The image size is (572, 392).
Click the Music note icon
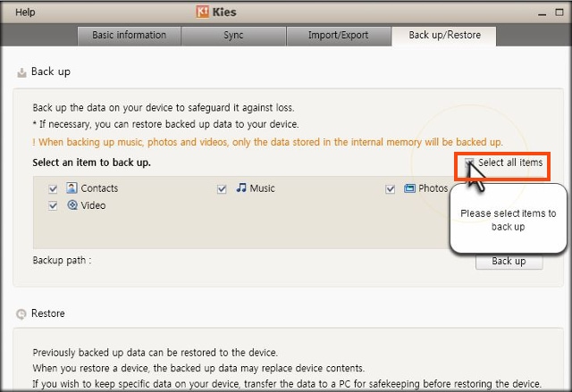click(x=241, y=188)
